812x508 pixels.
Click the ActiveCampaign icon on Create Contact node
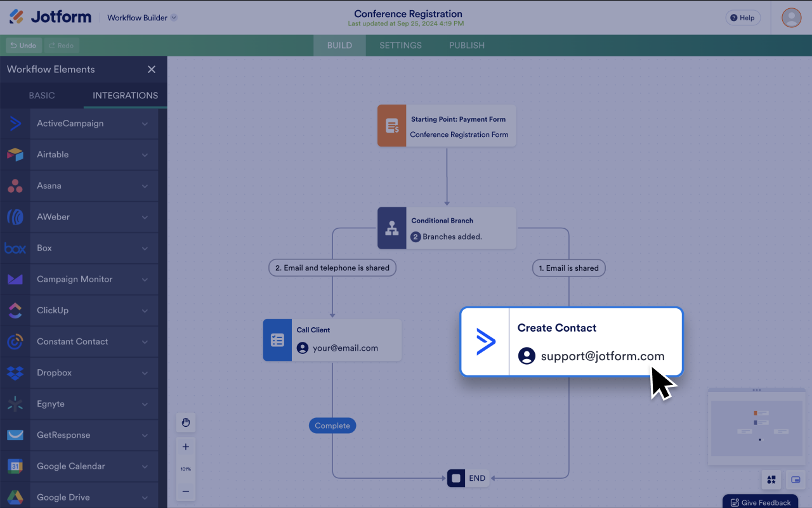485,342
